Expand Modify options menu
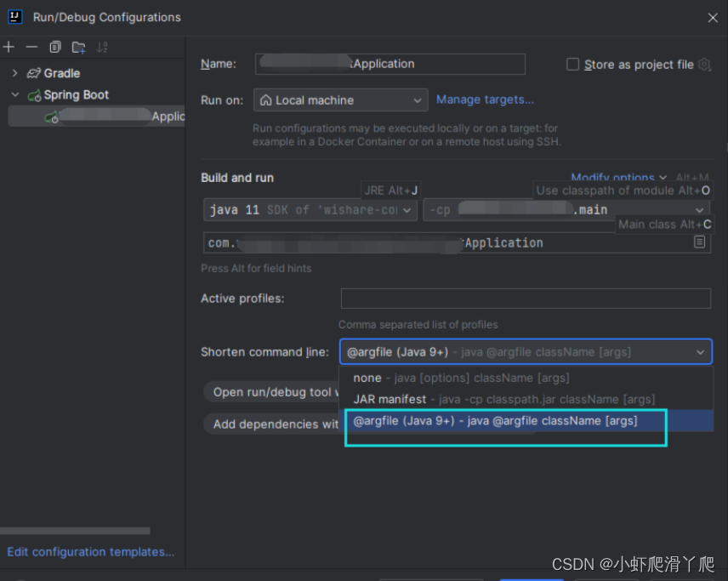728x581 pixels. (x=618, y=178)
